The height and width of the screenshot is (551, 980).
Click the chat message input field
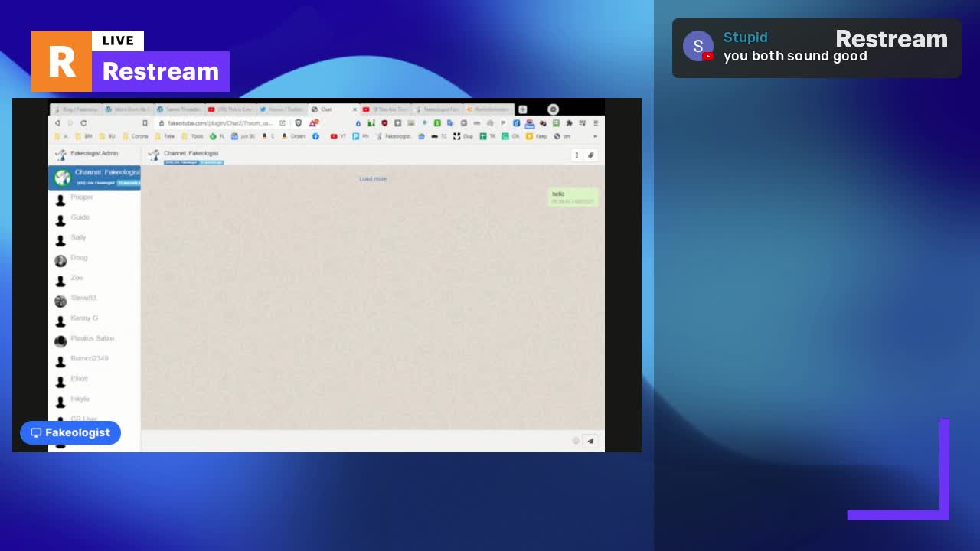(x=355, y=441)
